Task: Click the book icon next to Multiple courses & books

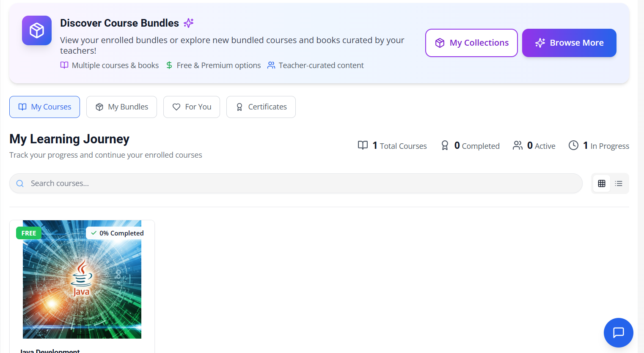Action: tap(64, 65)
